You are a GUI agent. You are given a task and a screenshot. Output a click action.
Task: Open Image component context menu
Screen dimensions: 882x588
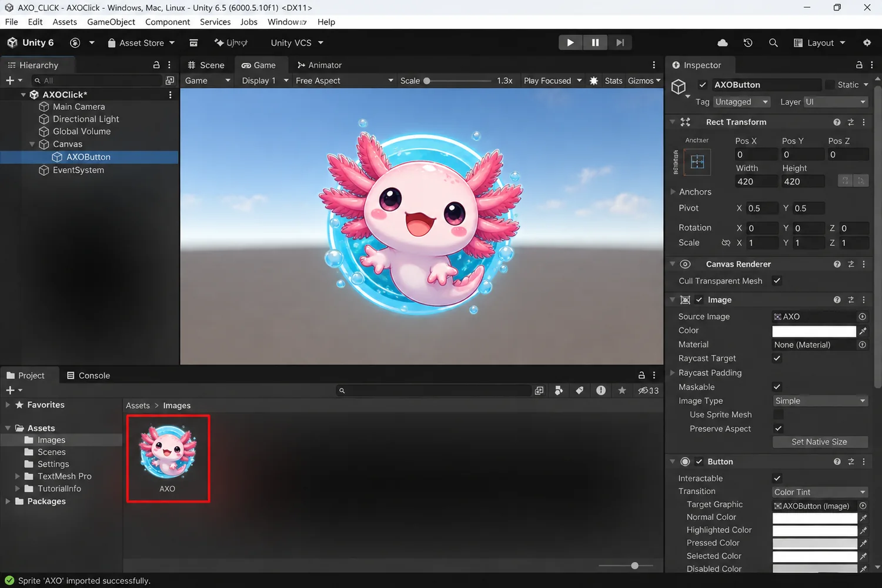864,300
